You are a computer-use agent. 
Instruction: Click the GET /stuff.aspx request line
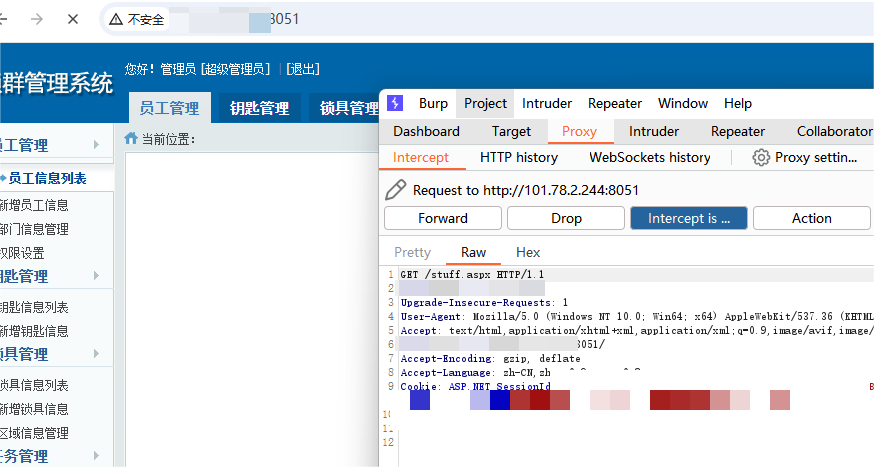[x=472, y=275]
